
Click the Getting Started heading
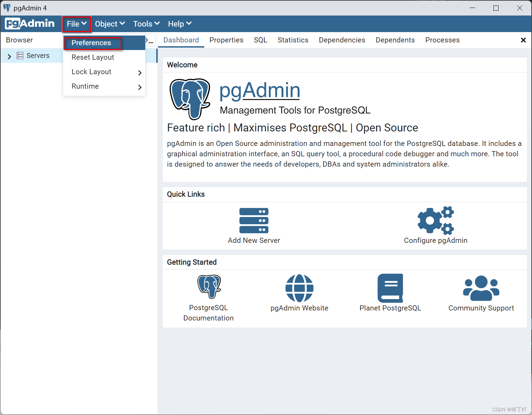[x=192, y=262]
